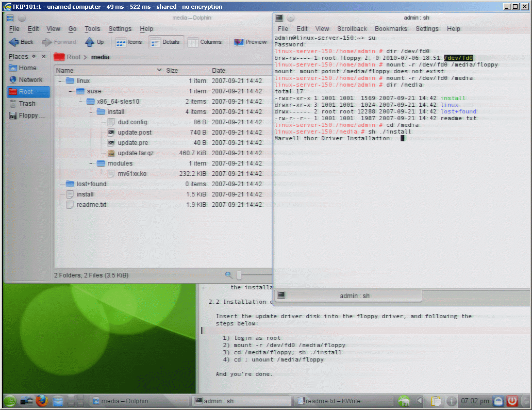This screenshot has height=410, width=532.
Task: Click media in the breadcrumb path
Action: [100, 57]
